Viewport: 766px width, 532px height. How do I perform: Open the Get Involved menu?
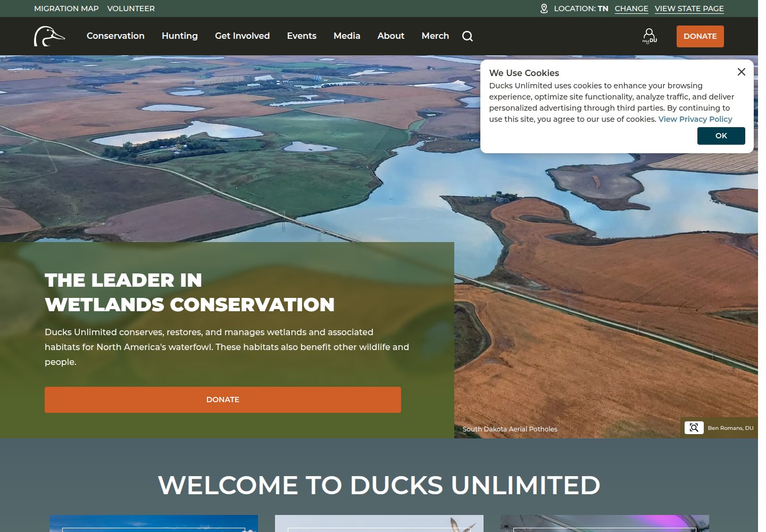(242, 36)
